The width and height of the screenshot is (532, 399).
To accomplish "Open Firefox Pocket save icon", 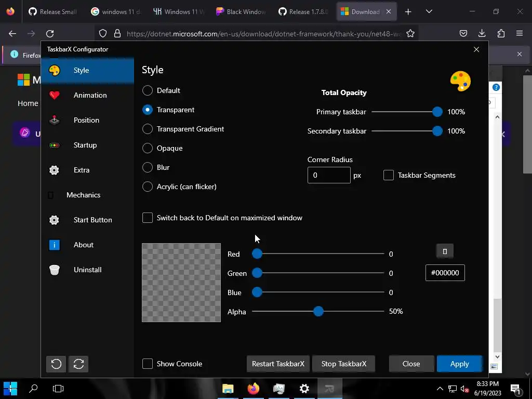I will [x=463, y=33].
